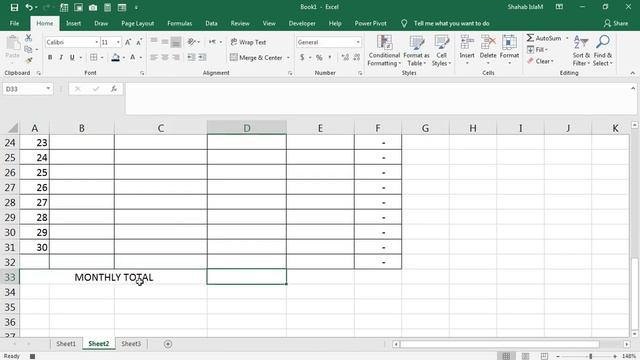Image resolution: width=640 pixels, height=360 pixels.
Task: Cut the selection with the scissors icon
Action: [28, 38]
